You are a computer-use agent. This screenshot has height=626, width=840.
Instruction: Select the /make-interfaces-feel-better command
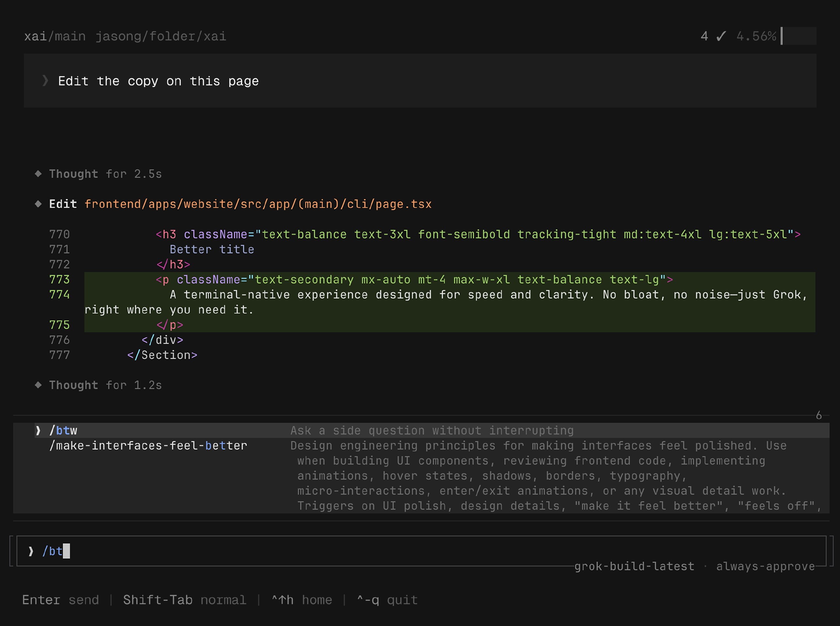148,446
